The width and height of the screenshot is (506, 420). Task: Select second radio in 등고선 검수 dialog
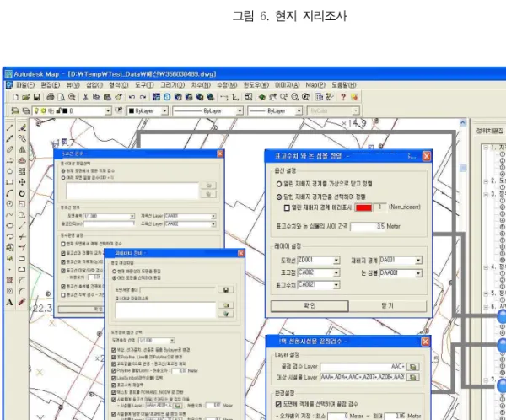coord(63,178)
